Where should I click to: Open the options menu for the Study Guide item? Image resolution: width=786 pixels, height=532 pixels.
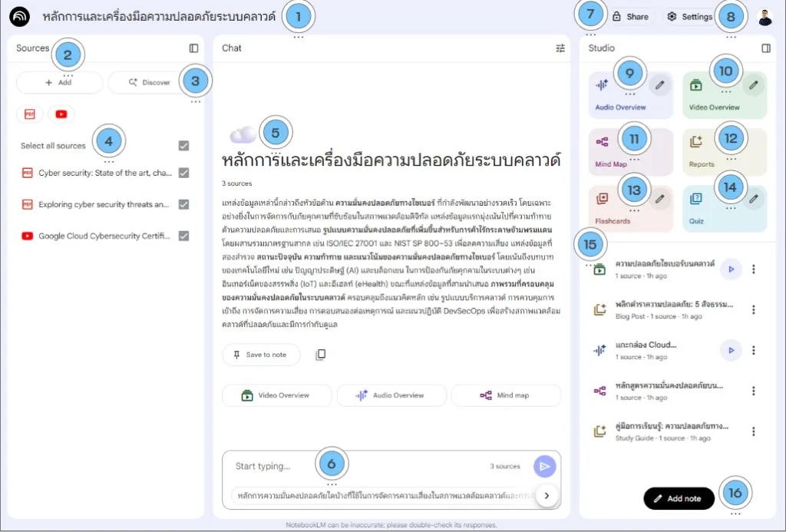tap(755, 430)
